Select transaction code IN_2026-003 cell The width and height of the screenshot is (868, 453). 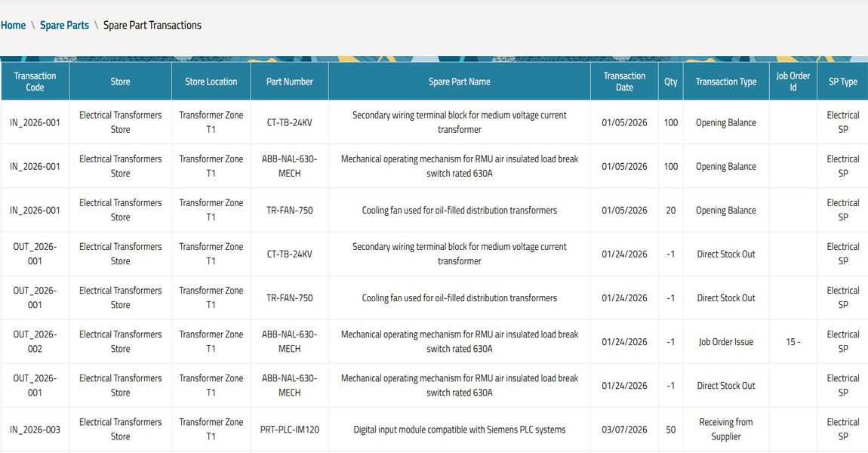35,430
